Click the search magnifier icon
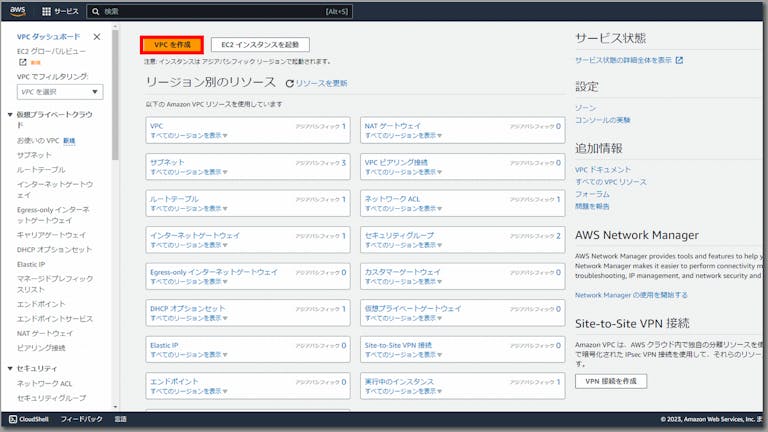Screen dimensions: 768x432 point(96,11)
